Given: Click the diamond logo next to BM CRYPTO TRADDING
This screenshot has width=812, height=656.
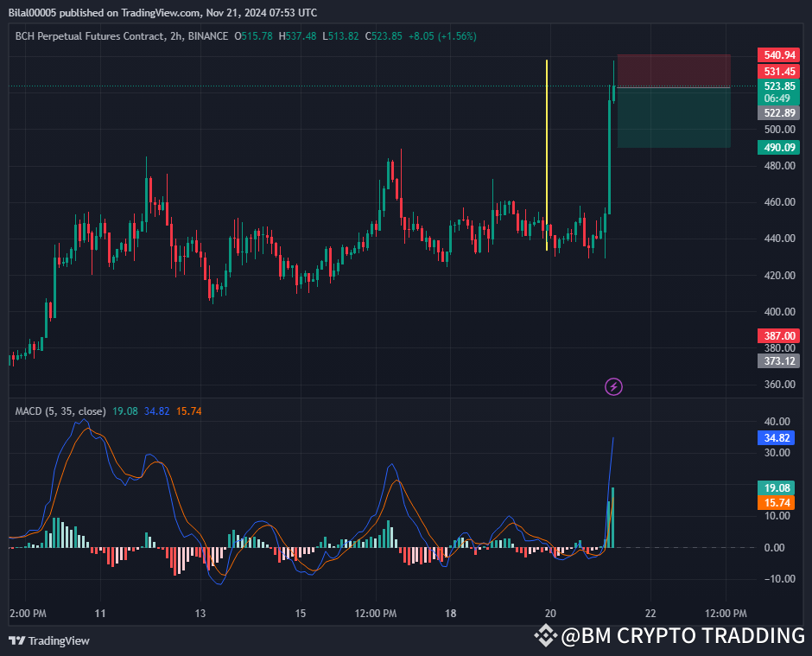Looking at the screenshot, I should pos(544,634).
